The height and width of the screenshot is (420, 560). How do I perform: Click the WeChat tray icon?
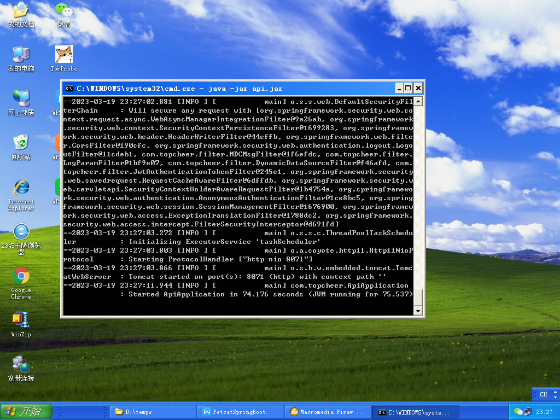[x=518, y=412]
